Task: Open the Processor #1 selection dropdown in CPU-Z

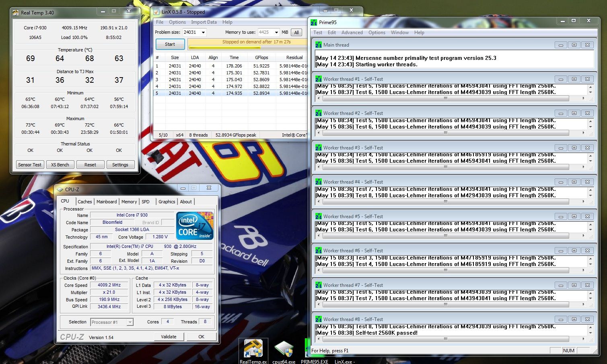Action: [x=130, y=322]
